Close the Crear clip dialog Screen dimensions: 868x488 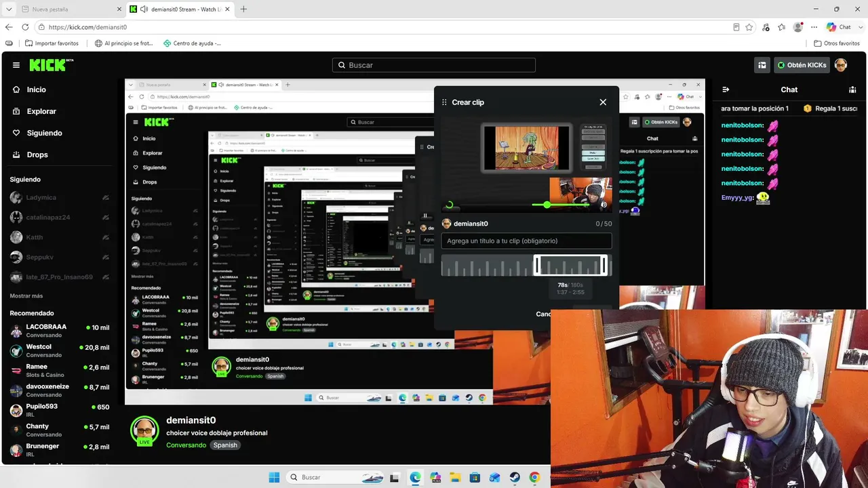tap(603, 102)
